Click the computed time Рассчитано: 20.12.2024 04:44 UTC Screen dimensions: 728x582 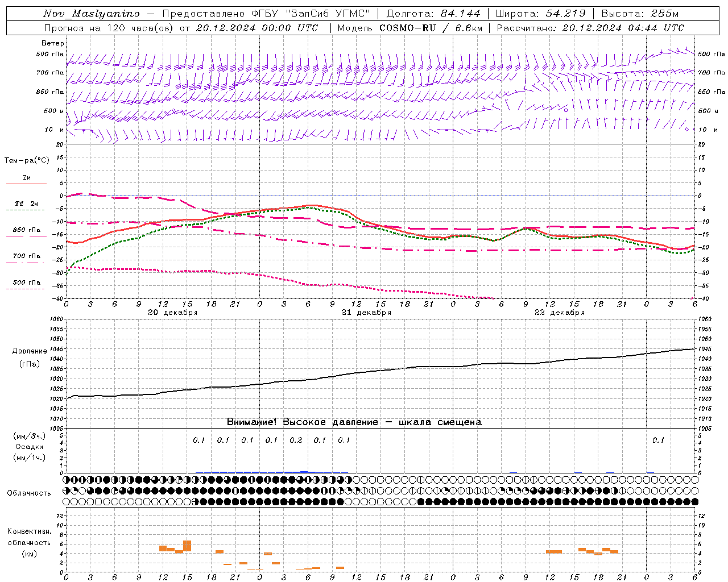[x=590, y=28]
